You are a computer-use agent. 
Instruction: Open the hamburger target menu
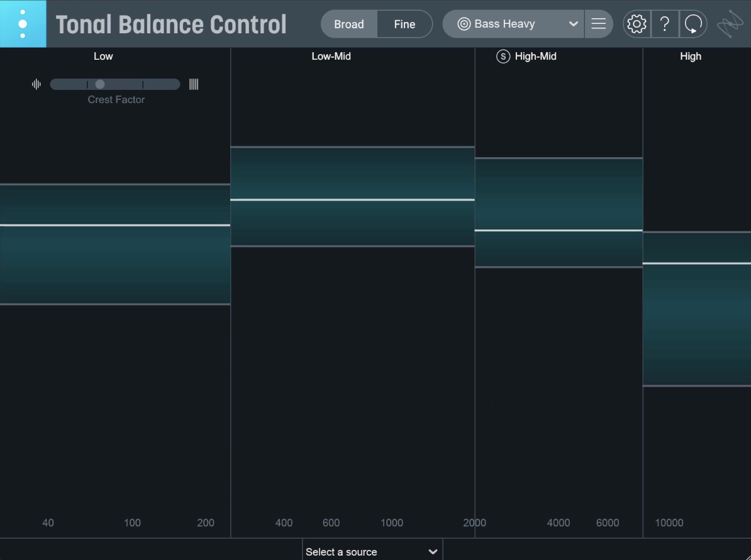pyautogui.click(x=599, y=24)
